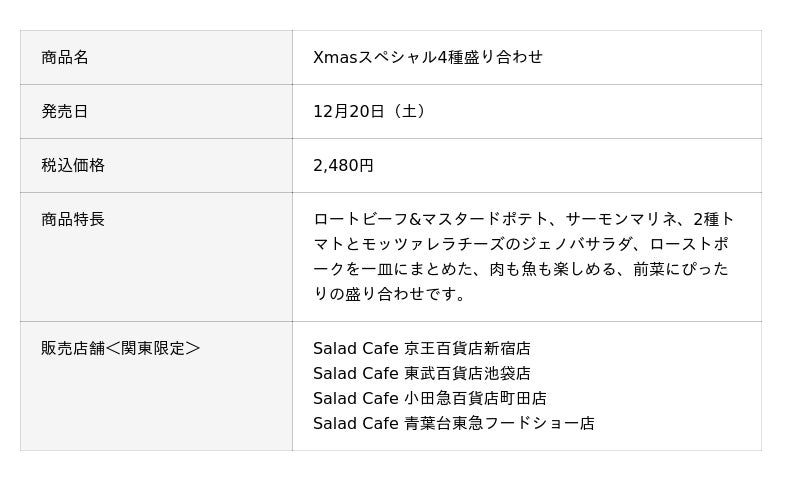Click the モッツァレラチーズ text
This screenshot has height=481, width=800.
pyautogui.click(x=440, y=245)
